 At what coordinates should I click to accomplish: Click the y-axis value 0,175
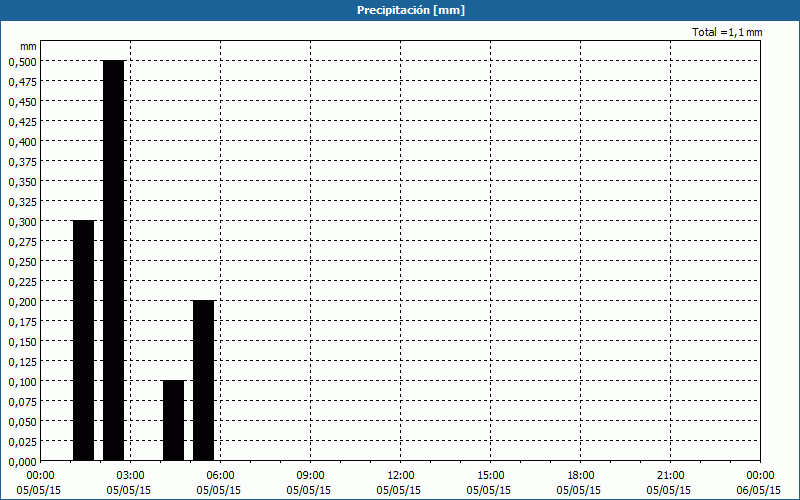23,322
